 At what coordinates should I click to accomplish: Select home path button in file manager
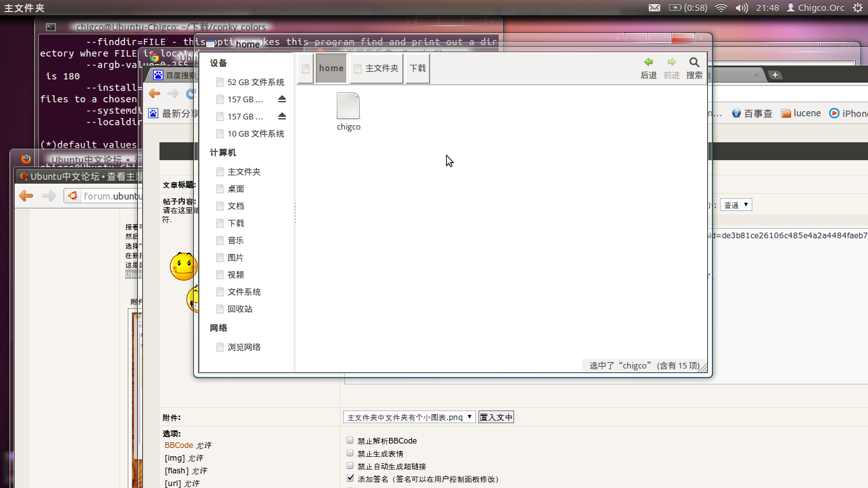[x=331, y=69]
